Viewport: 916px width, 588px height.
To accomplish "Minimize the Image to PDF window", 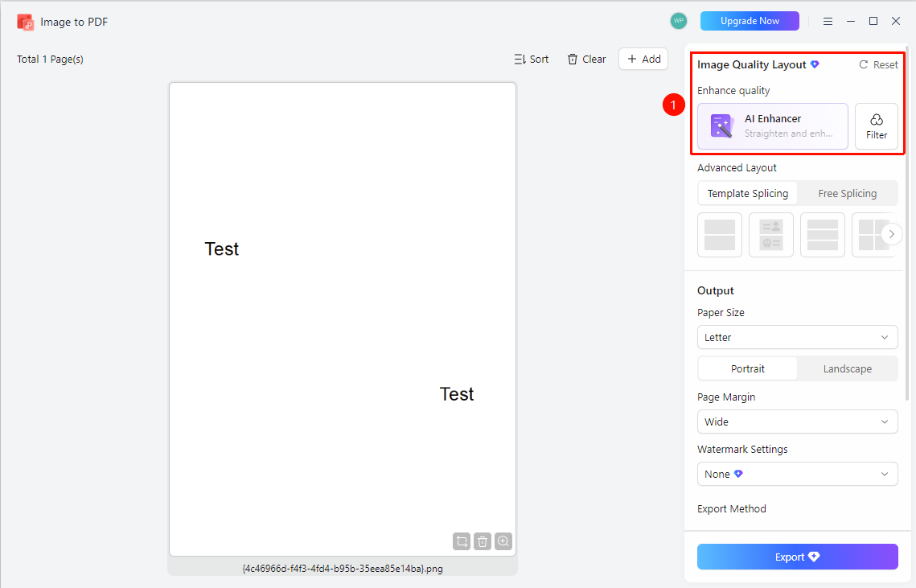I will 851,21.
